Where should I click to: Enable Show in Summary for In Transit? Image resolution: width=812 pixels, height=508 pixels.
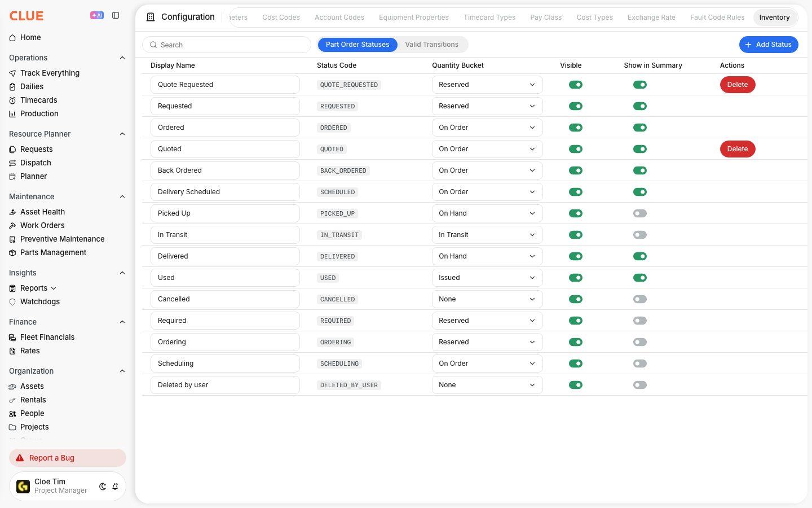640,235
